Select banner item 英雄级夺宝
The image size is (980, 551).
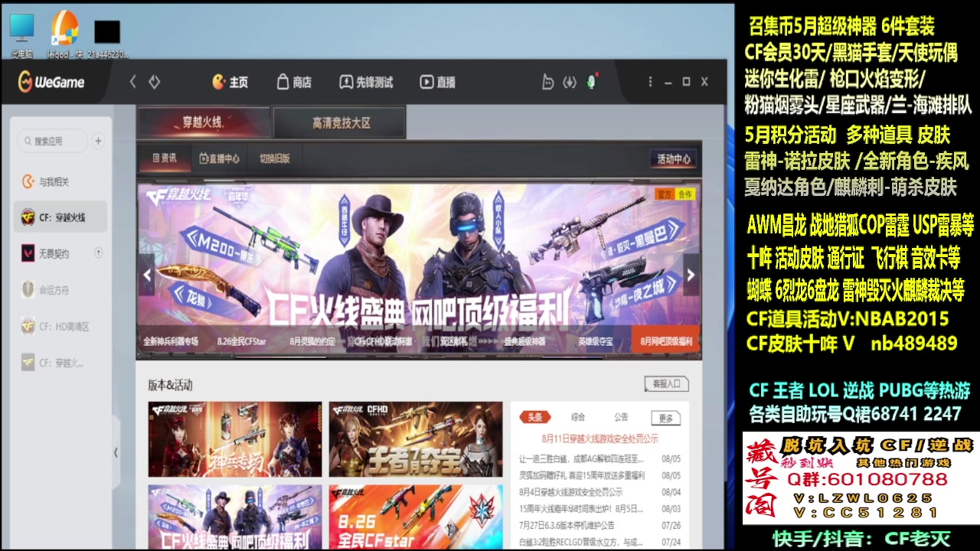pyautogui.click(x=595, y=341)
